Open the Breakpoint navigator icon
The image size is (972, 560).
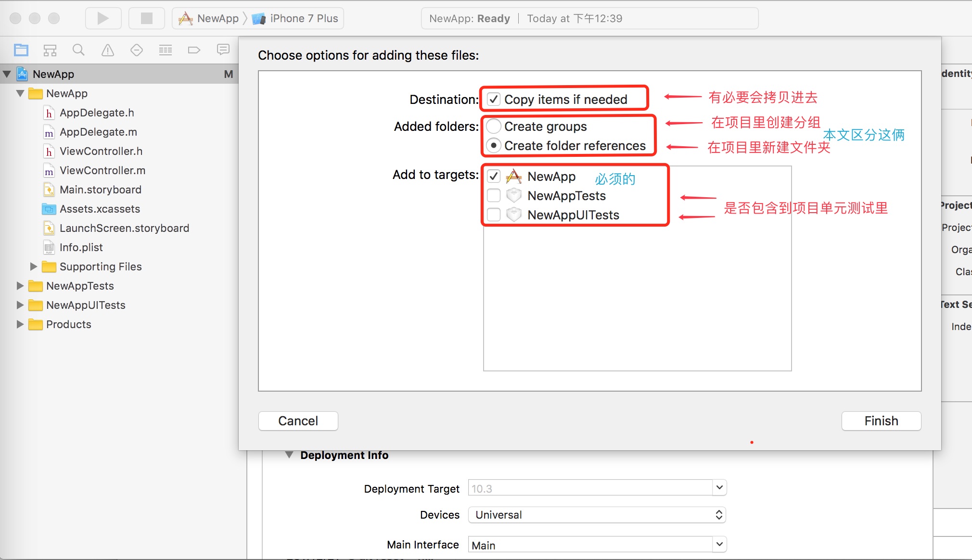click(x=194, y=50)
